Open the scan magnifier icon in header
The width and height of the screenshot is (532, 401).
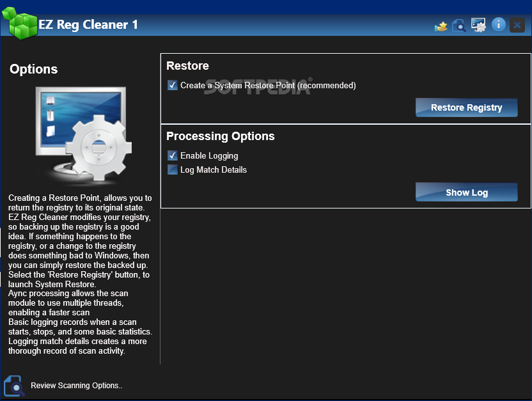click(458, 26)
